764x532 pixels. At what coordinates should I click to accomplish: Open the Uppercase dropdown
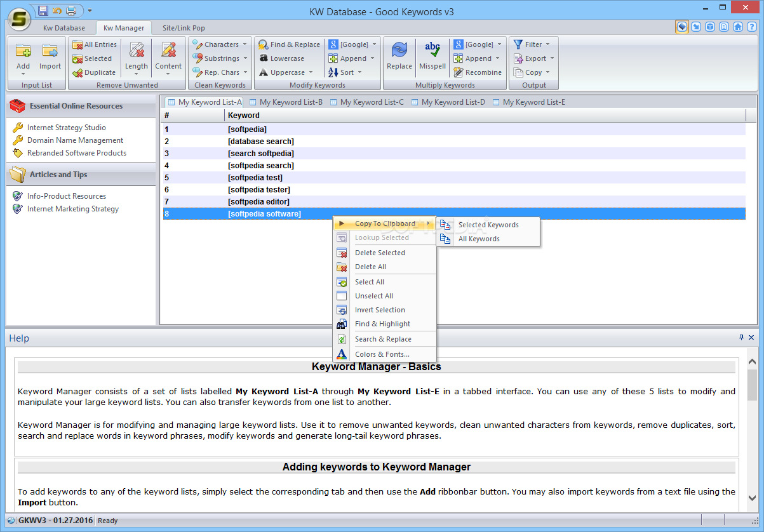tap(286, 72)
